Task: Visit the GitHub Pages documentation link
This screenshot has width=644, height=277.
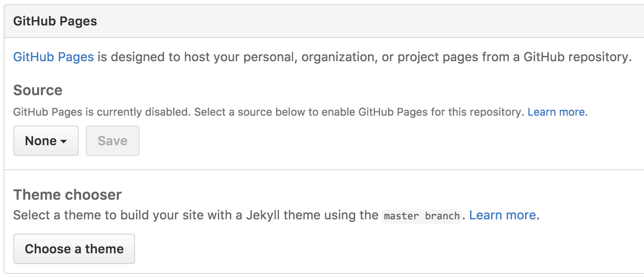Action: 53,57
